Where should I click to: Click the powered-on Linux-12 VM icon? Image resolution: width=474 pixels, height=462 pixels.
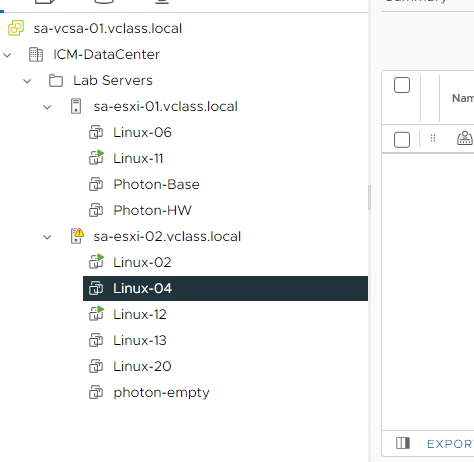pos(96,314)
